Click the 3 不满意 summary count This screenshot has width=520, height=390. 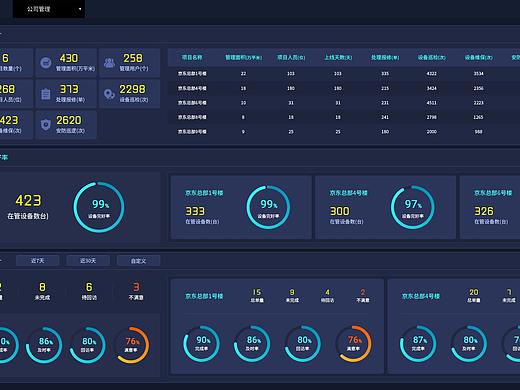point(136,287)
